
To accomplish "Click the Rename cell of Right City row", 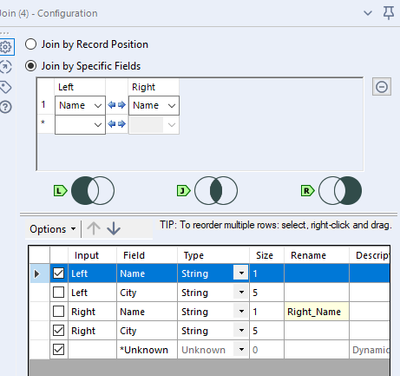I will coord(317,331).
